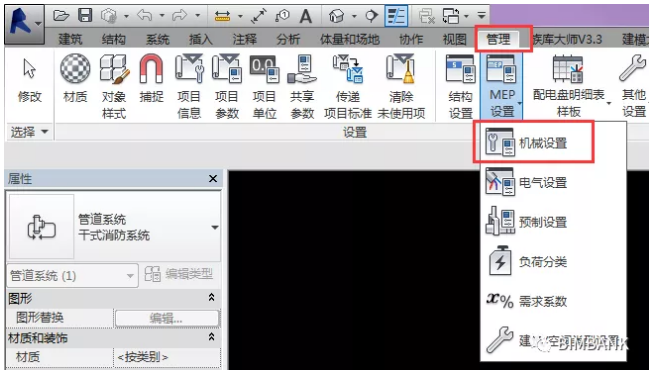Open Snaps (捕捉) magnet tool
Screen dimensions: 655x374
(151, 80)
